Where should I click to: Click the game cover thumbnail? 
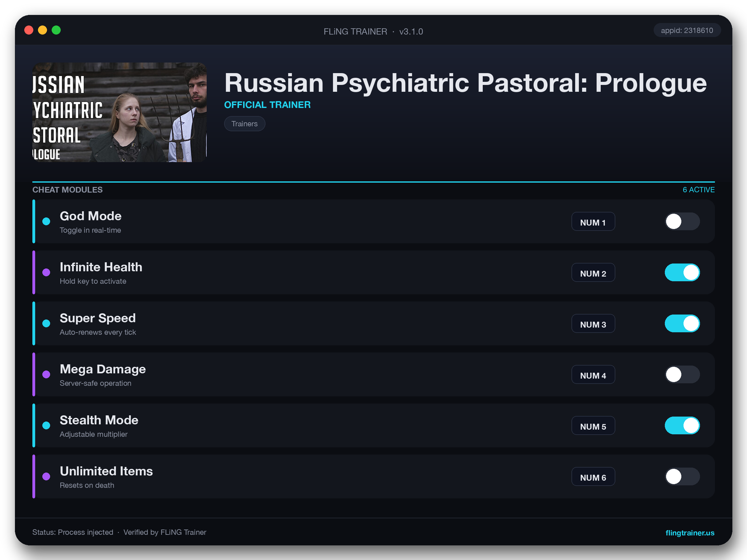119,112
